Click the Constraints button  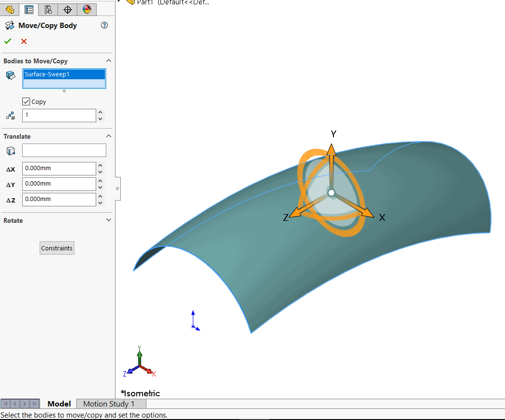(57, 248)
